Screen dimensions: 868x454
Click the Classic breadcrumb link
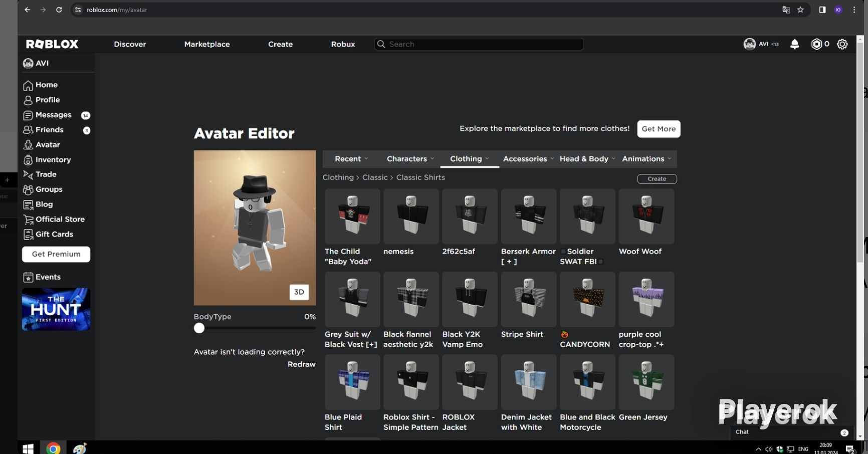point(375,177)
